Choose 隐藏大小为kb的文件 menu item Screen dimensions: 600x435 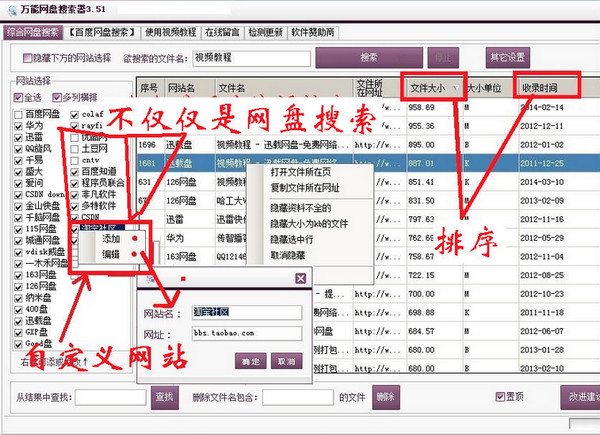[309, 223]
